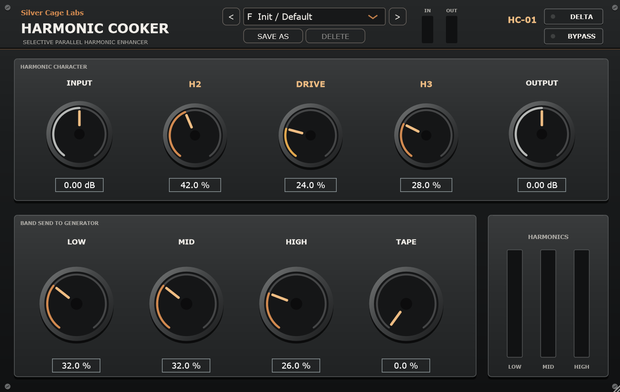Select the INPUT value field showing 0.00 dB
The image size is (620, 392).
[79, 185]
